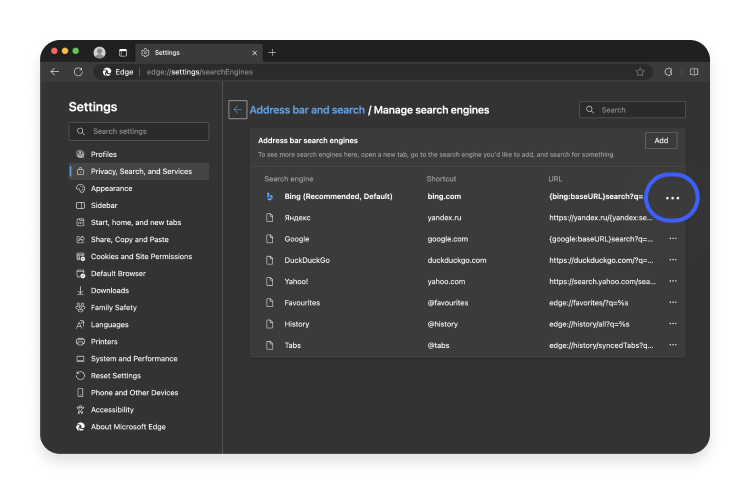Select the Bing (Recommended, Default) entry
This screenshot has width=750, height=494.
(x=338, y=197)
